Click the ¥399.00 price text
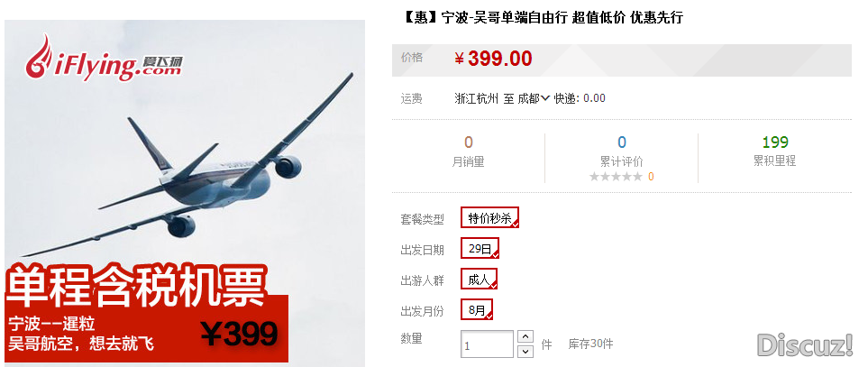The width and height of the screenshot is (868, 367). coord(493,58)
